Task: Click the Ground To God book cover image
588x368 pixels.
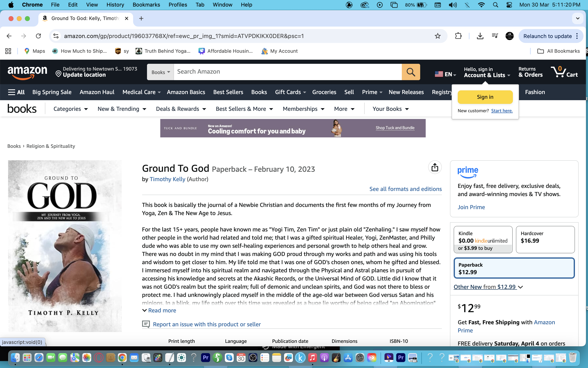Action: [65, 246]
